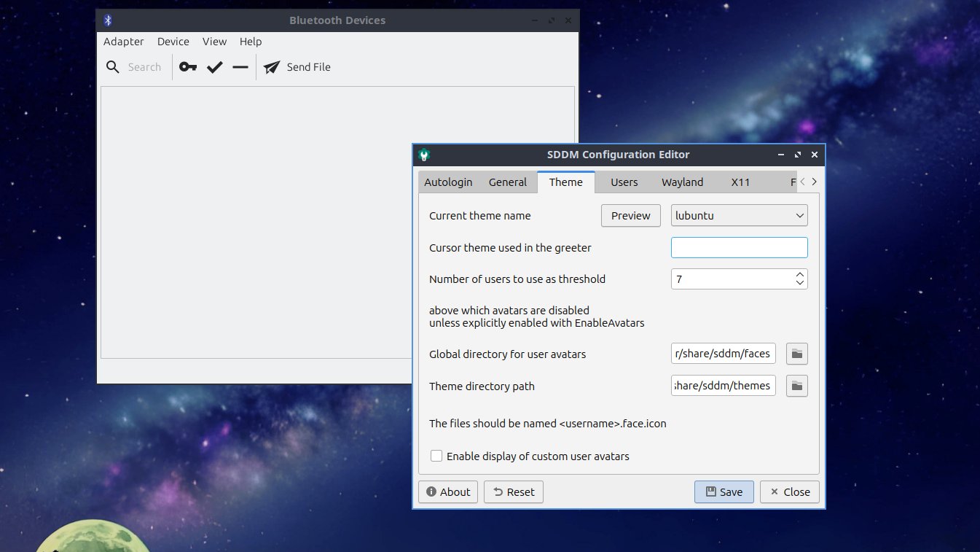
Task: Click the Search magnifier icon in Bluetooth toolbar
Action: 113,67
